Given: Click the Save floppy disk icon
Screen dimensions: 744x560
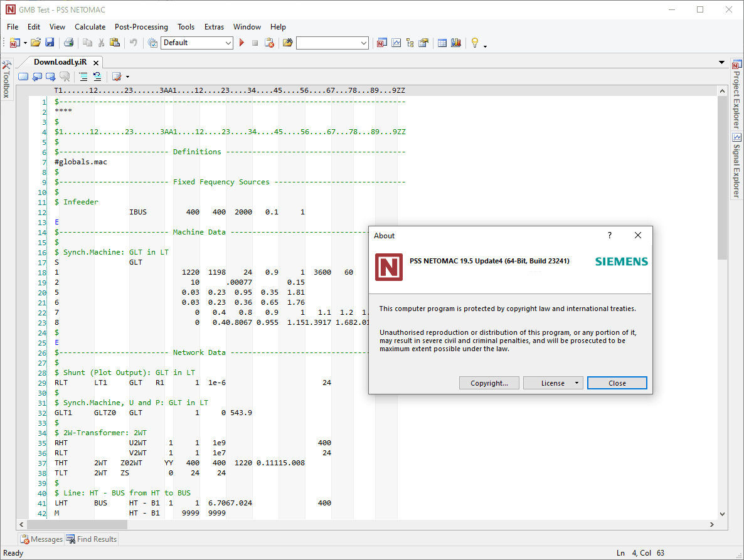Looking at the screenshot, I should pyautogui.click(x=50, y=43).
